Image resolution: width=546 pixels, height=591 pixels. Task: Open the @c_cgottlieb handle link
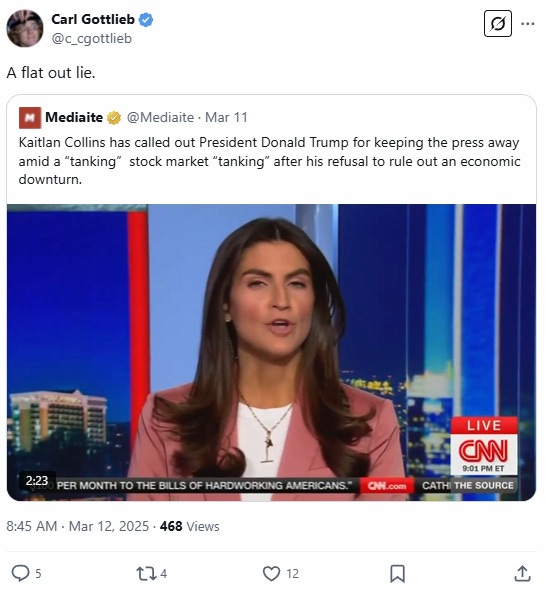pyautogui.click(x=92, y=38)
